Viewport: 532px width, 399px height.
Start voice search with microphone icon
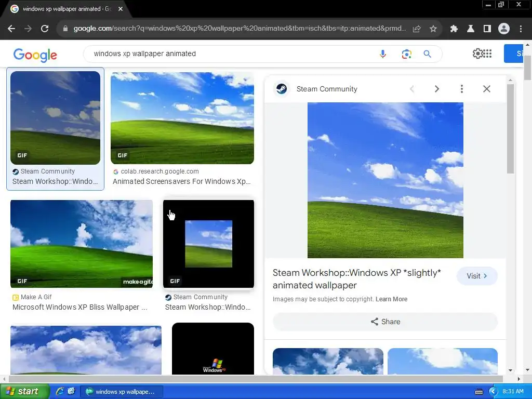383,54
